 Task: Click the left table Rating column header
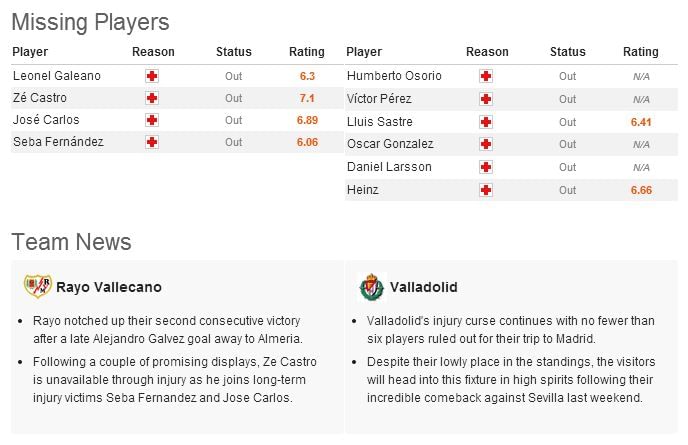click(307, 52)
